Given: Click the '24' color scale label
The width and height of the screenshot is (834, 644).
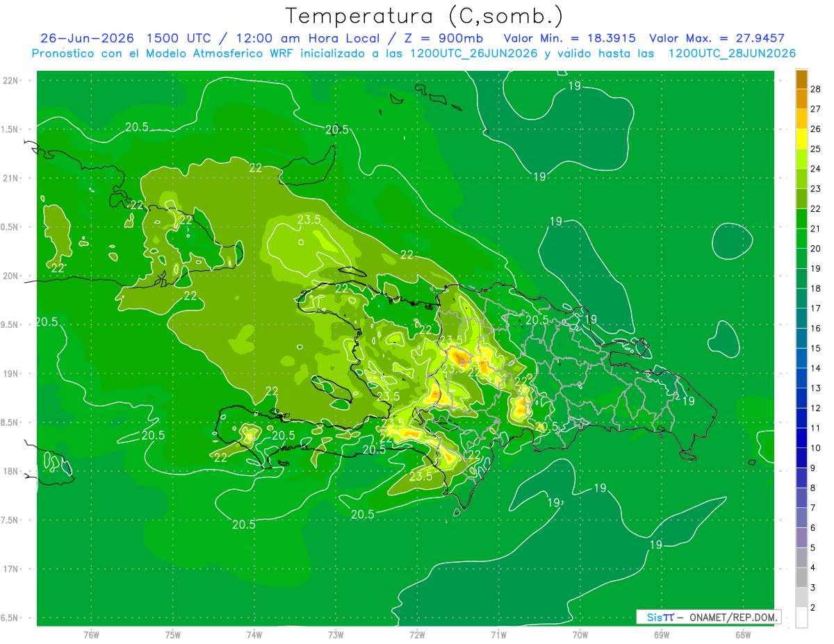Looking at the screenshot, I should click(x=816, y=169).
